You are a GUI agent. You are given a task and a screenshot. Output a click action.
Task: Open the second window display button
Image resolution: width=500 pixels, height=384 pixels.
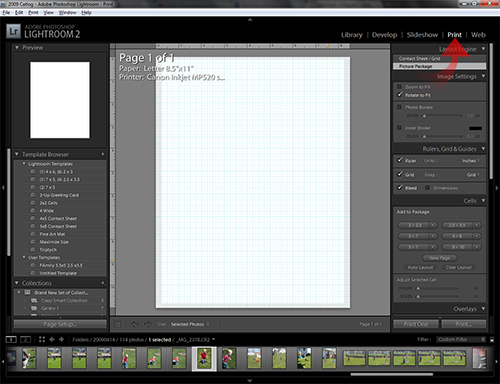click(26, 339)
